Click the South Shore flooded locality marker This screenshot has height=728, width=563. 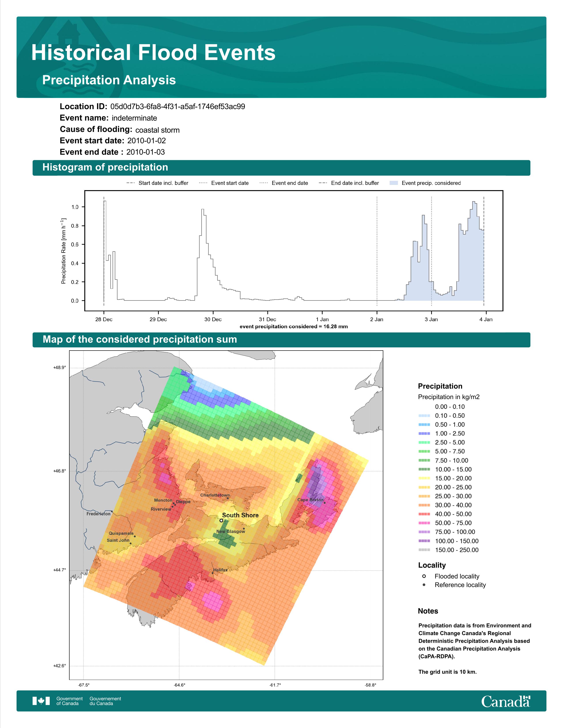[221, 520]
